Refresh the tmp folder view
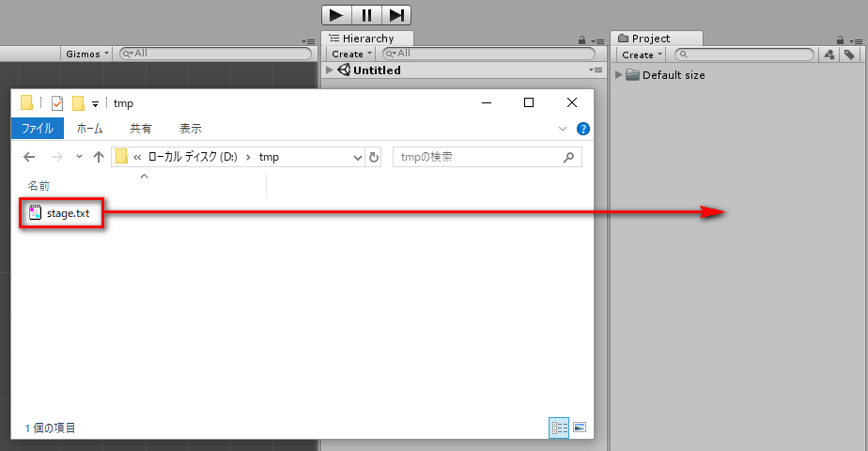868x451 pixels. [374, 158]
